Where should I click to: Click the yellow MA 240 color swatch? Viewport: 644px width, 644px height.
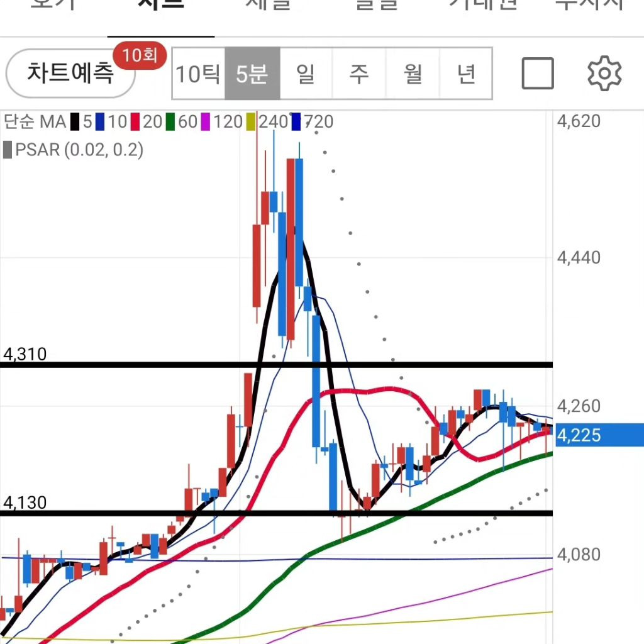point(250,122)
